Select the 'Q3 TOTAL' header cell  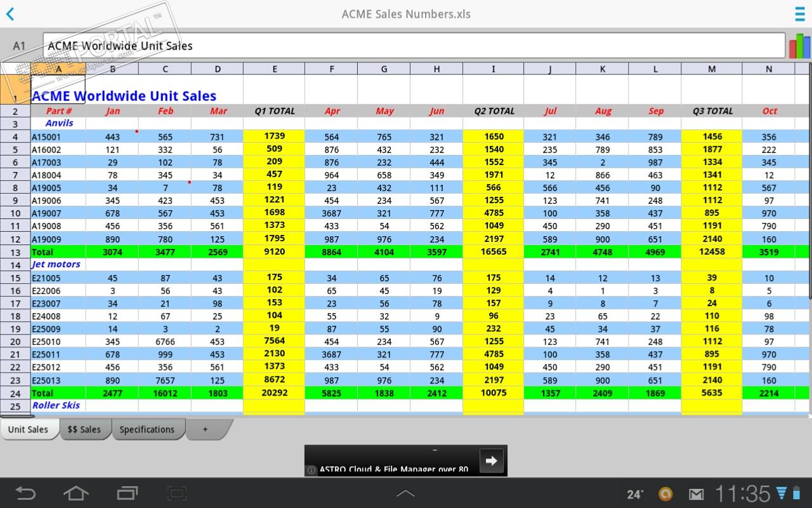click(712, 111)
